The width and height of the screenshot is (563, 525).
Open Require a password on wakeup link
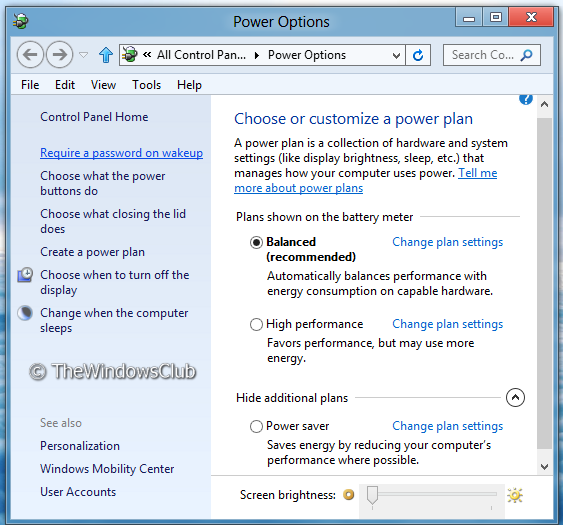[121, 153]
